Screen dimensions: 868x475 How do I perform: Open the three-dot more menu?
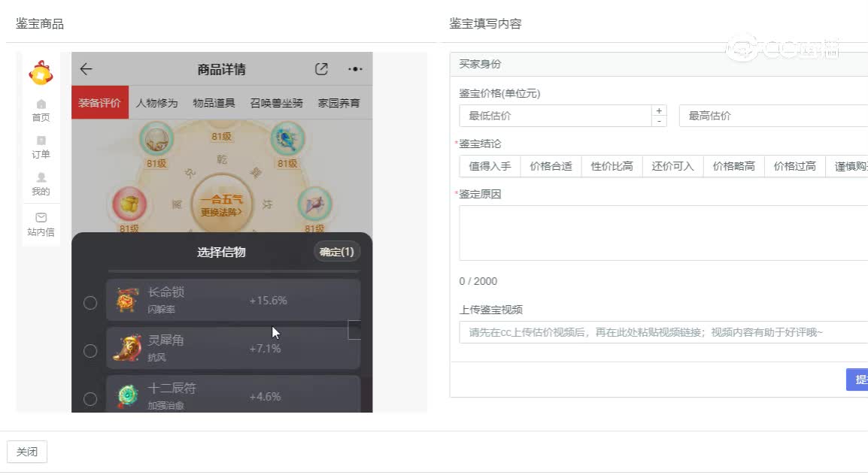coord(355,69)
